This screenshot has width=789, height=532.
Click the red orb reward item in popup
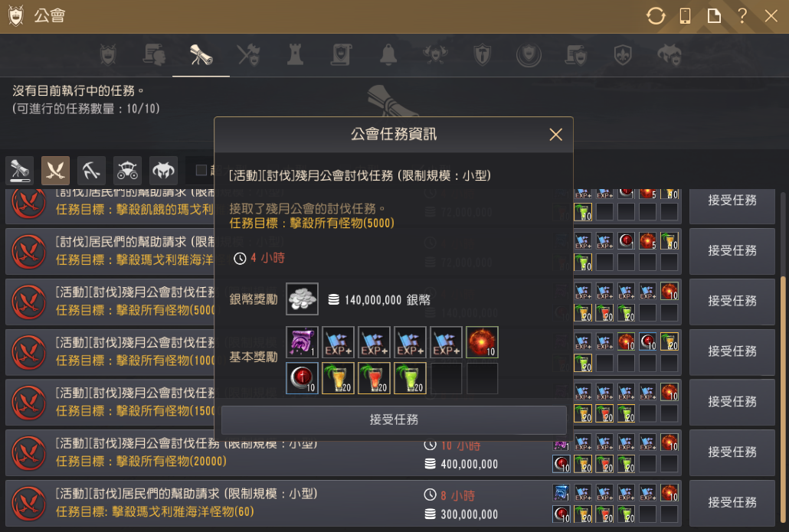[482, 342]
